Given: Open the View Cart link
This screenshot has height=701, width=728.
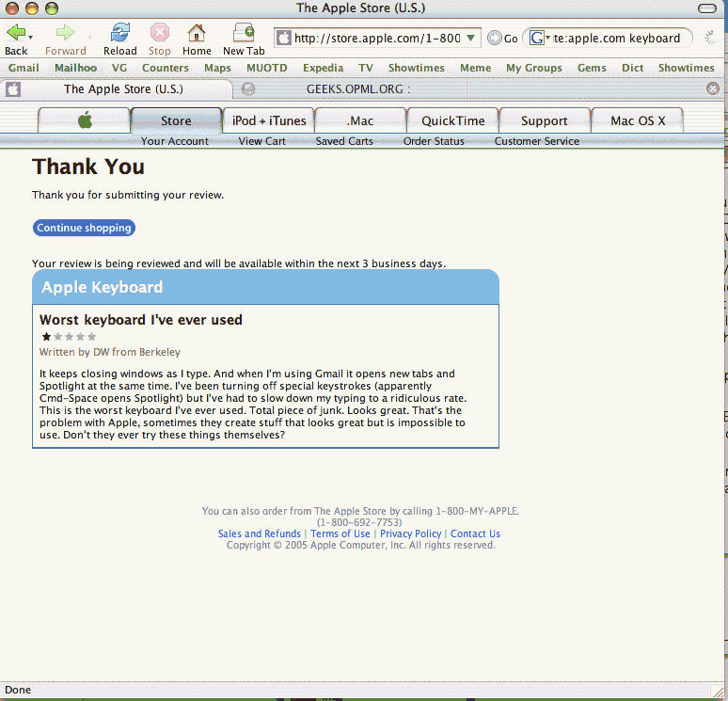Looking at the screenshot, I should coord(261,141).
